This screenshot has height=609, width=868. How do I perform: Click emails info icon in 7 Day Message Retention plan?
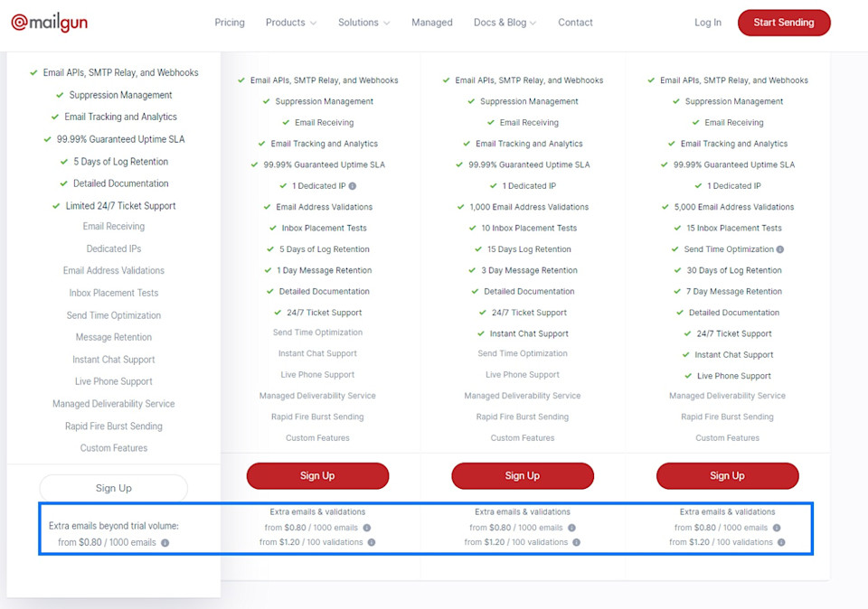777,529
